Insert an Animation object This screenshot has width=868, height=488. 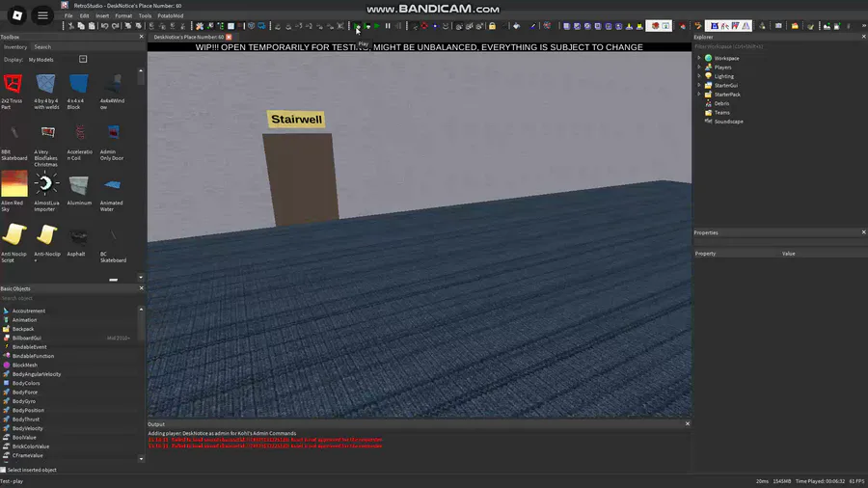tap(24, 320)
